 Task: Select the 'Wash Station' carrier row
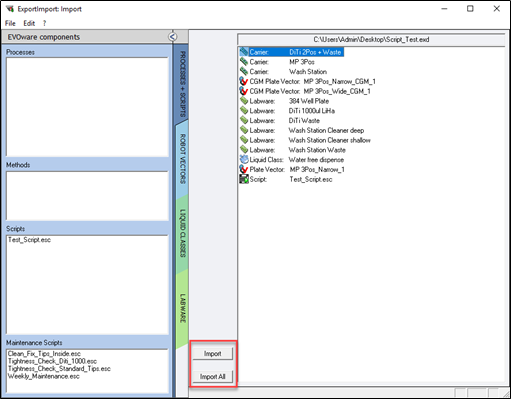[x=283, y=71]
